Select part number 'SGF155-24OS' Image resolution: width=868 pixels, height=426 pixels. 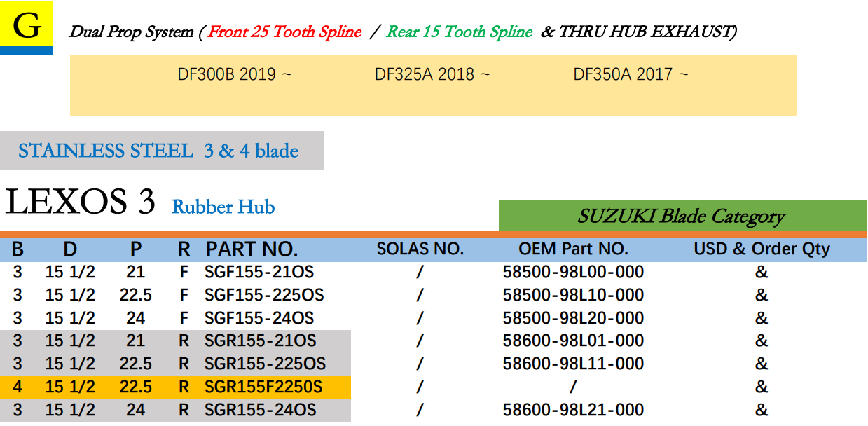(259, 318)
